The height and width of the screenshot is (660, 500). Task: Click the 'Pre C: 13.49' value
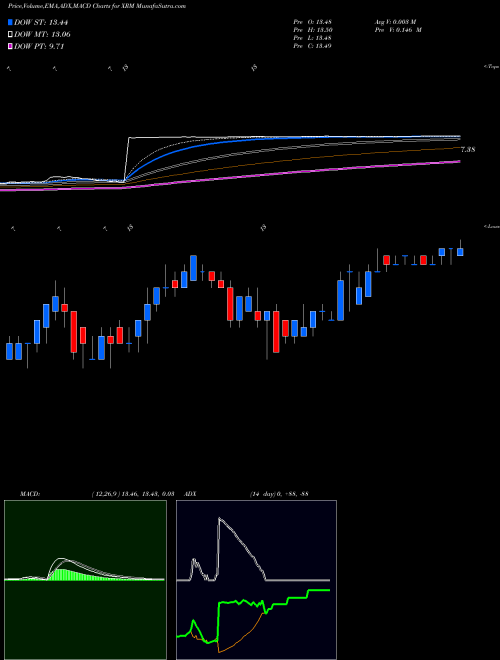[x=313, y=46]
